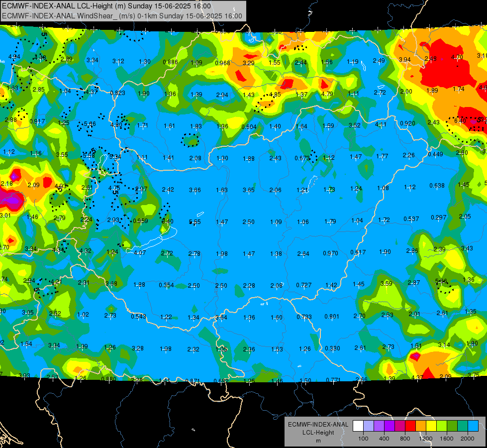Click the wind shear value 0.886

pyautogui.click(x=170, y=62)
